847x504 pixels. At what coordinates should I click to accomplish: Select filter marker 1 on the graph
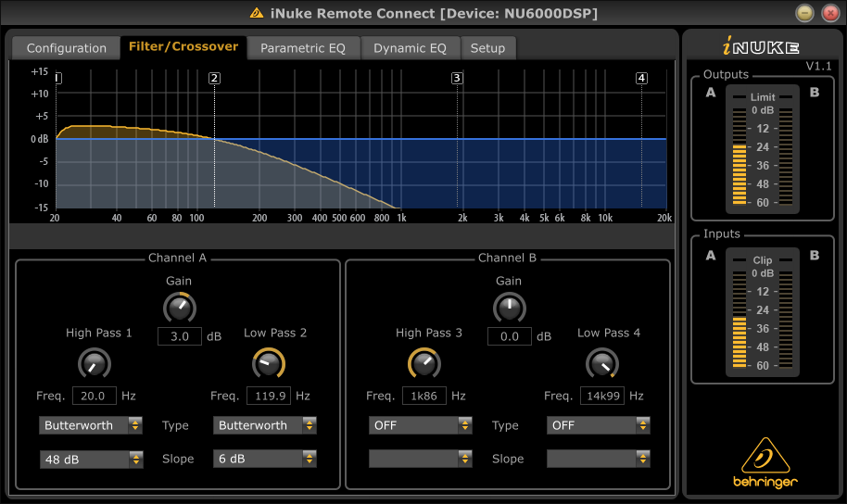point(58,79)
